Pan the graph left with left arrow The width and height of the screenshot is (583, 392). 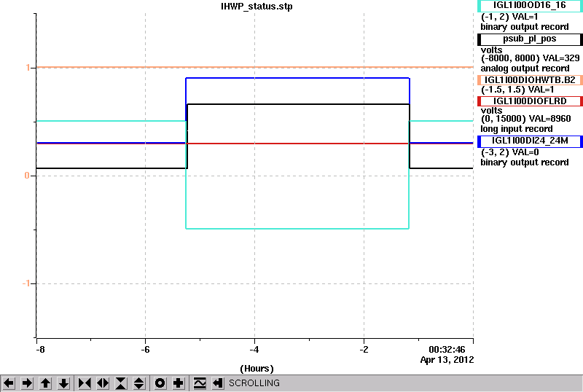click(9, 383)
